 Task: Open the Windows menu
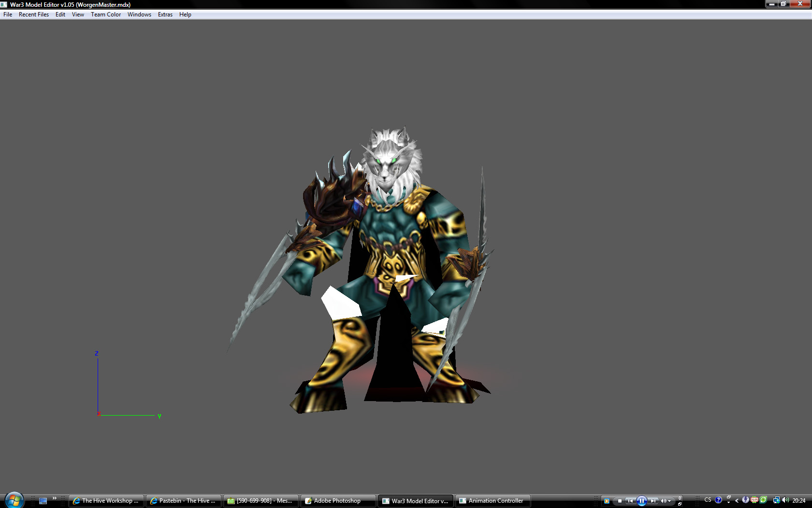tap(139, 15)
